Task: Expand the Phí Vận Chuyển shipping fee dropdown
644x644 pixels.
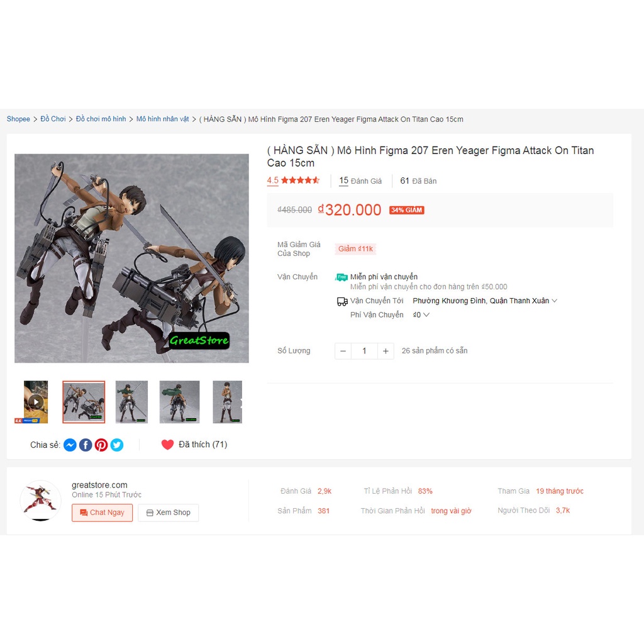Action: [x=421, y=314]
